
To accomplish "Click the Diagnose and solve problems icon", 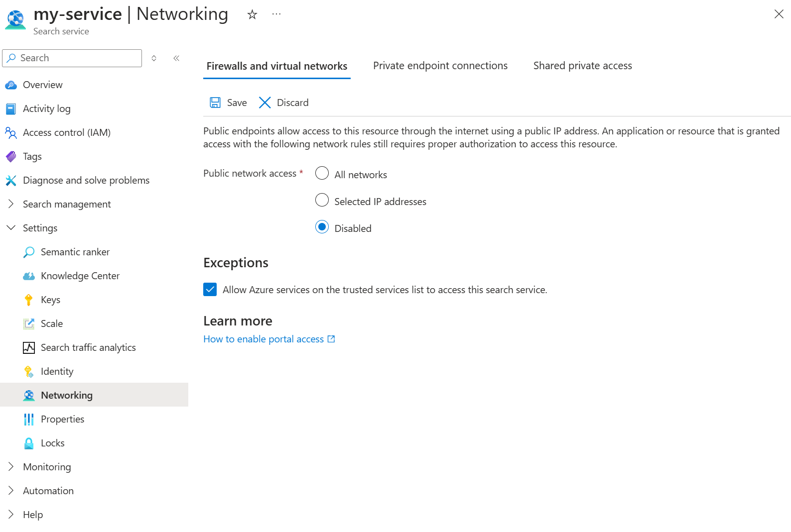I will (x=11, y=181).
